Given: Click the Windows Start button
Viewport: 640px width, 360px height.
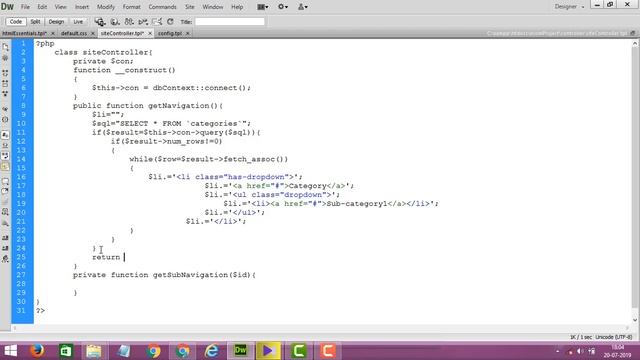Looking at the screenshot, I should pos(11,351).
